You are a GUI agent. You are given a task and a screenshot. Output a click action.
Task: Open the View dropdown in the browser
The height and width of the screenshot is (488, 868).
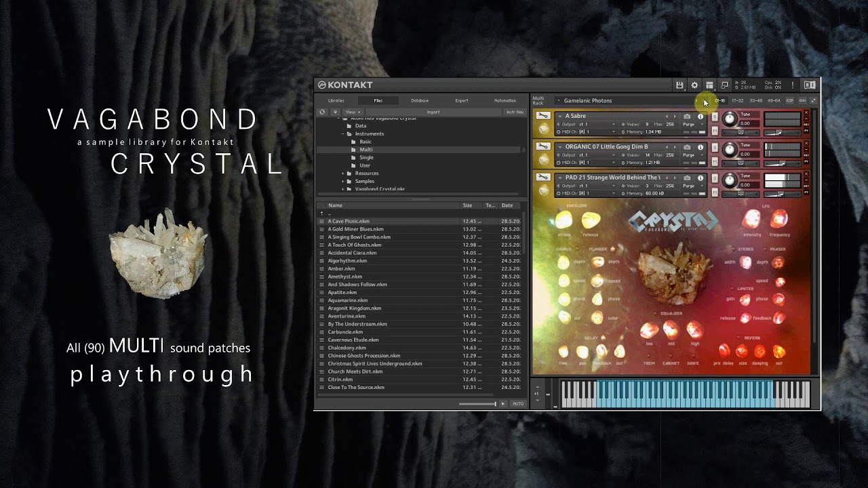pyautogui.click(x=351, y=112)
